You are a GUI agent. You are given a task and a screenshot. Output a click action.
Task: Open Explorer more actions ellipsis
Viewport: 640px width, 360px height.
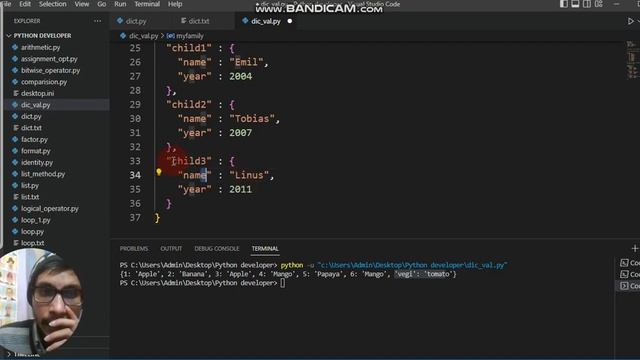coord(97,21)
